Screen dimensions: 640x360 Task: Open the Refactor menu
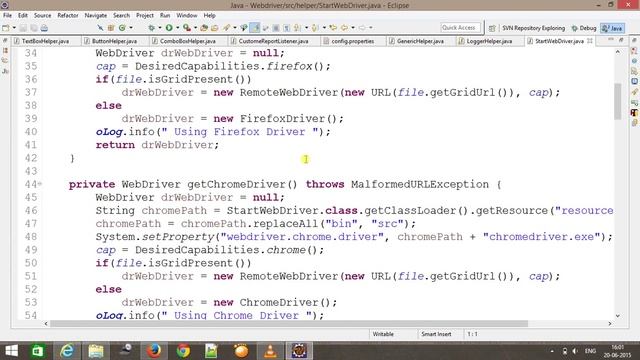pos(68,15)
